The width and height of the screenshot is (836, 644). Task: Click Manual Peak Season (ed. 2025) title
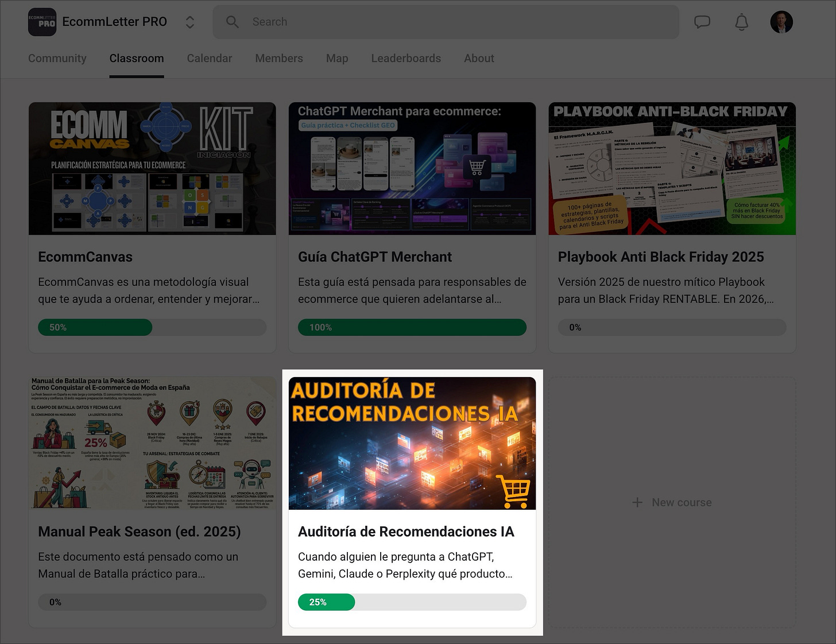coord(140,532)
